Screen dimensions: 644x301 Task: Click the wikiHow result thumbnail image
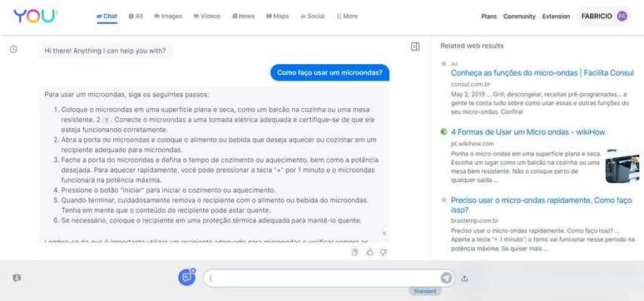[x=622, y=166]
